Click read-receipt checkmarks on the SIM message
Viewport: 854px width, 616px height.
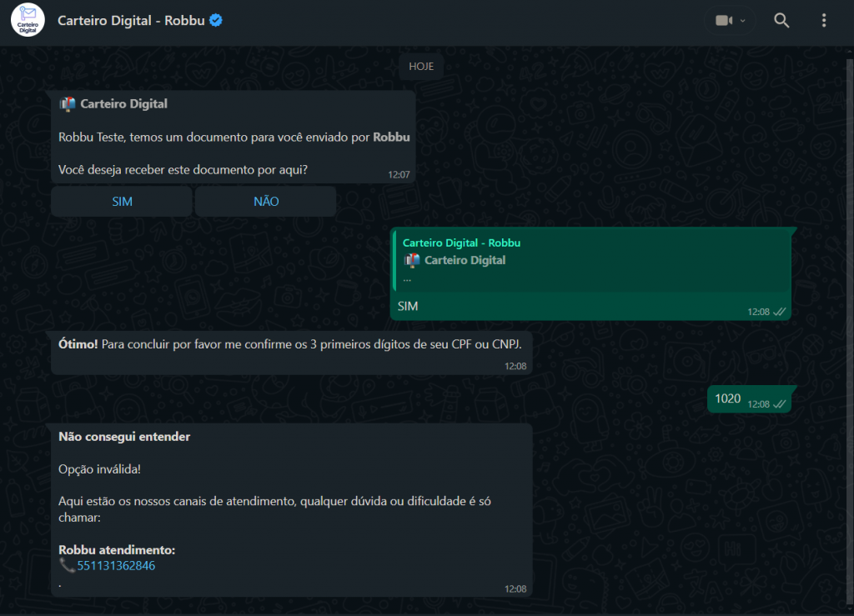click(x=780, y=312)
